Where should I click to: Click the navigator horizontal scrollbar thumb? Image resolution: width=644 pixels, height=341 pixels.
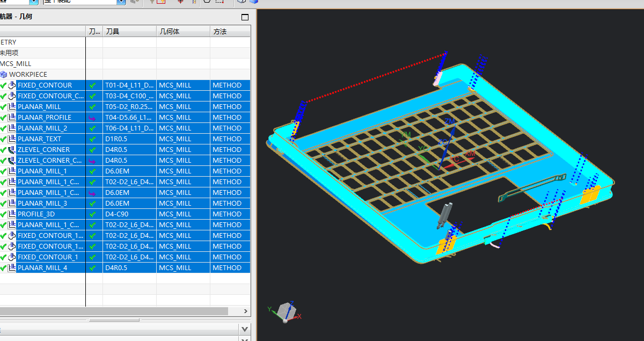click(114, 311)
